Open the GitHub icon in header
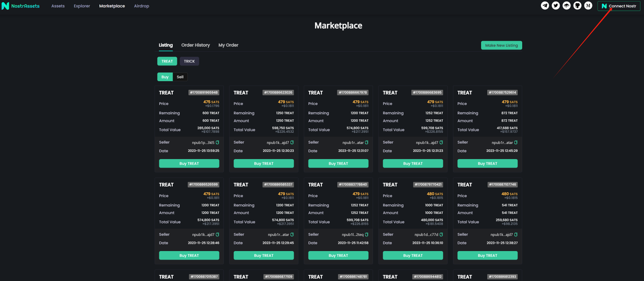The height and width of the screenshot is (281, 644). point(577,5)
